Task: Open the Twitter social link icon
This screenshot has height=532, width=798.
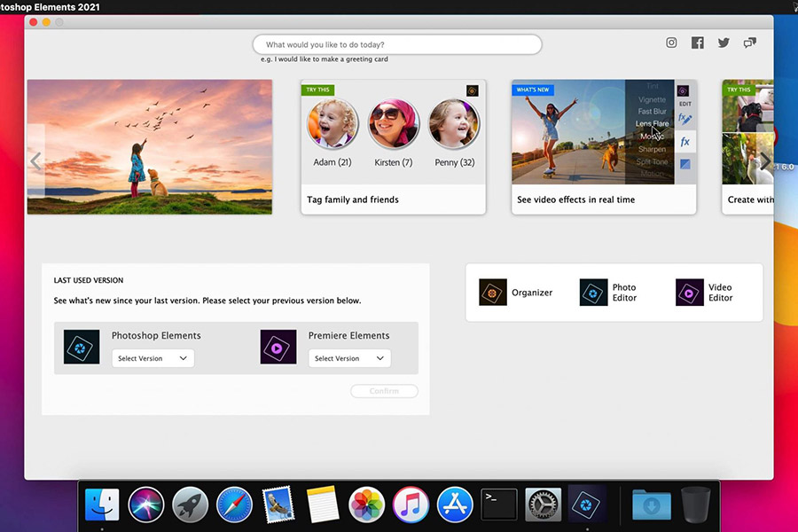Action: point(724,43)
